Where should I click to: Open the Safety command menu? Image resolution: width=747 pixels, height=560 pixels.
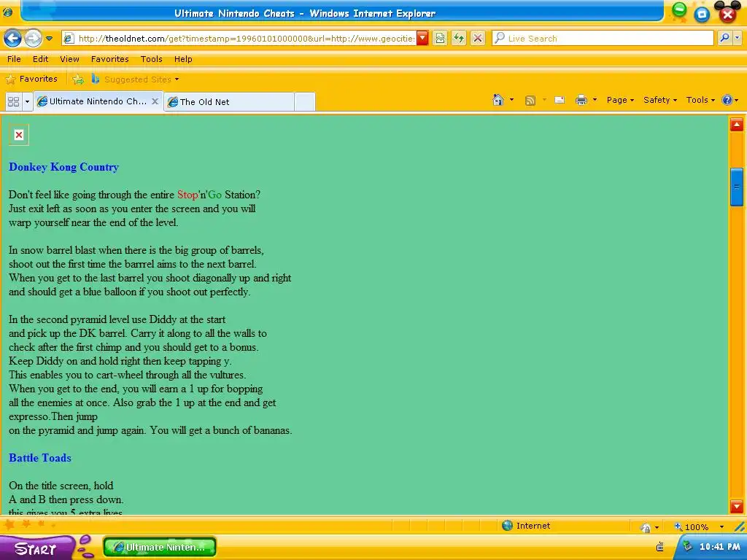point(659,100)
